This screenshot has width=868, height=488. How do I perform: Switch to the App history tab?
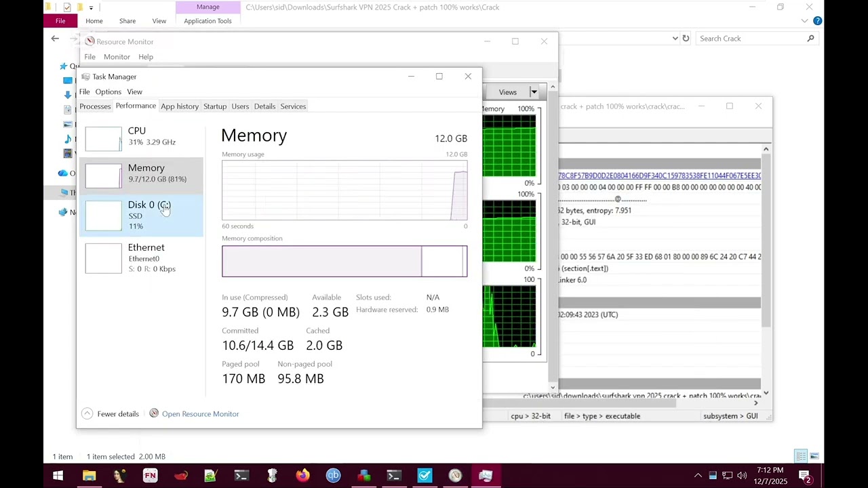point(180,106)
